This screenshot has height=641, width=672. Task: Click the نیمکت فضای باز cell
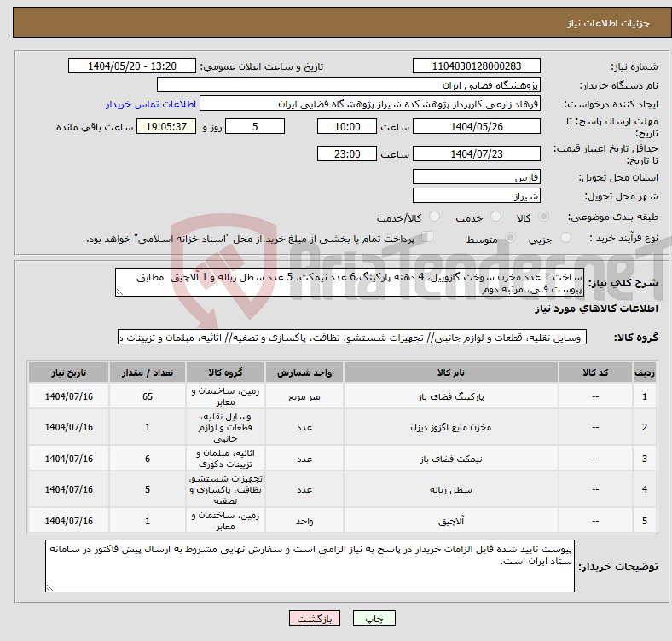[x=451, y=459]
